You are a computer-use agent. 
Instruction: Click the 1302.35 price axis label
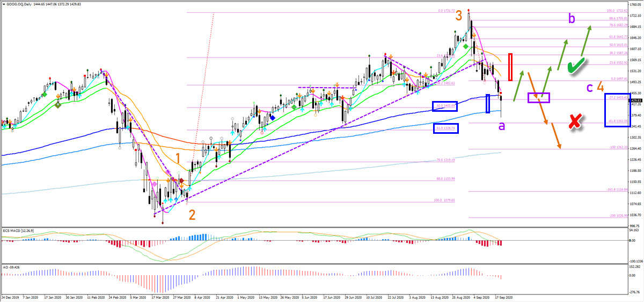coord(636,138)
